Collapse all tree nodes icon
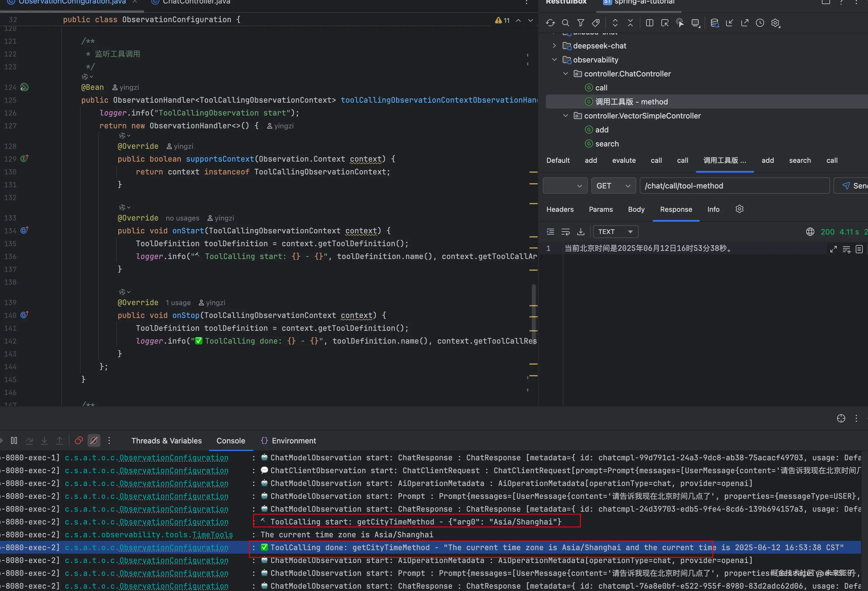868x591 pixels. click(630, 23)
